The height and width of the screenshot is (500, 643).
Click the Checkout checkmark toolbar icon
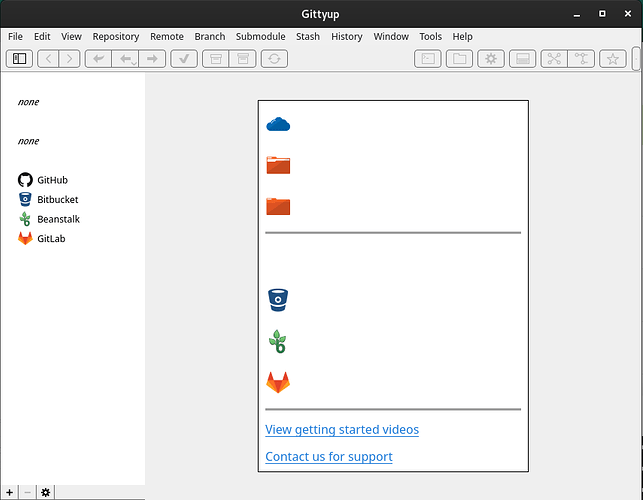coord(184,59)
